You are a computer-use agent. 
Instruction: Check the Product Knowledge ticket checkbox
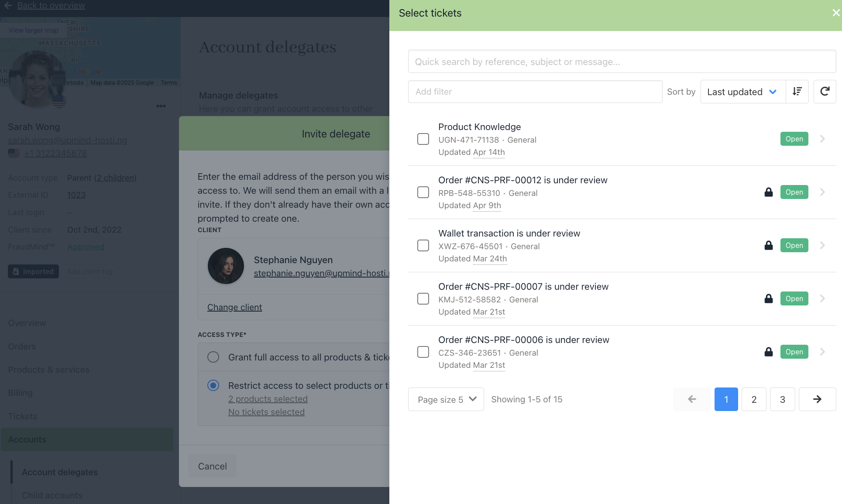click(x=423, y=139)
